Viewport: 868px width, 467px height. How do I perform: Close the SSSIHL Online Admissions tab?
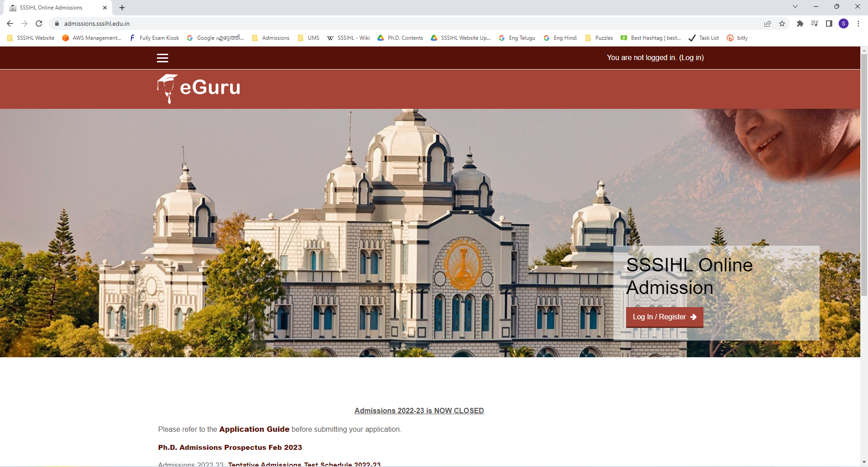[105, 8]
